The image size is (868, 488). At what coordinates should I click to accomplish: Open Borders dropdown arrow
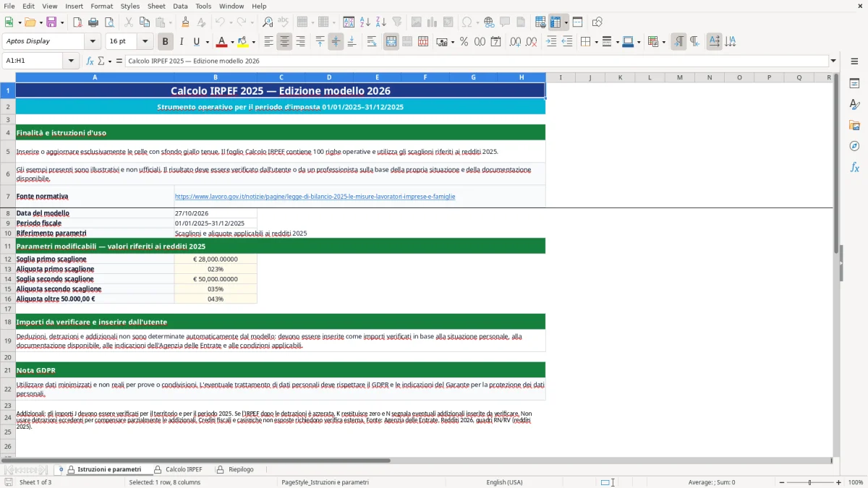(x=597, y=42)
